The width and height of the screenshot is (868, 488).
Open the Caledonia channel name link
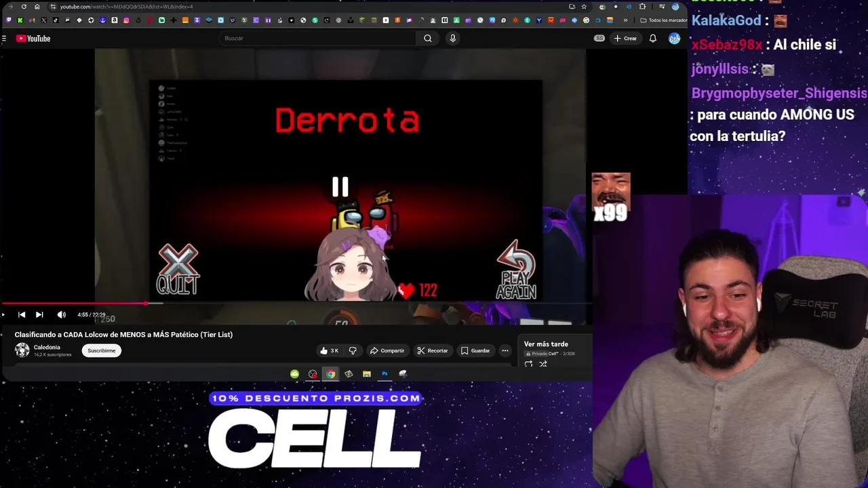[x=47, y=347]
